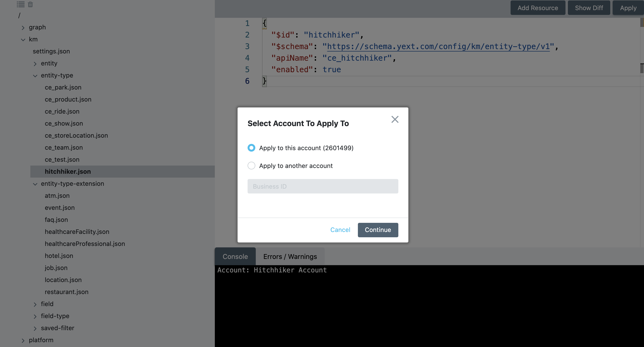Expand the field-type folder
644x347 pixels.
click(x=35, y=316)
